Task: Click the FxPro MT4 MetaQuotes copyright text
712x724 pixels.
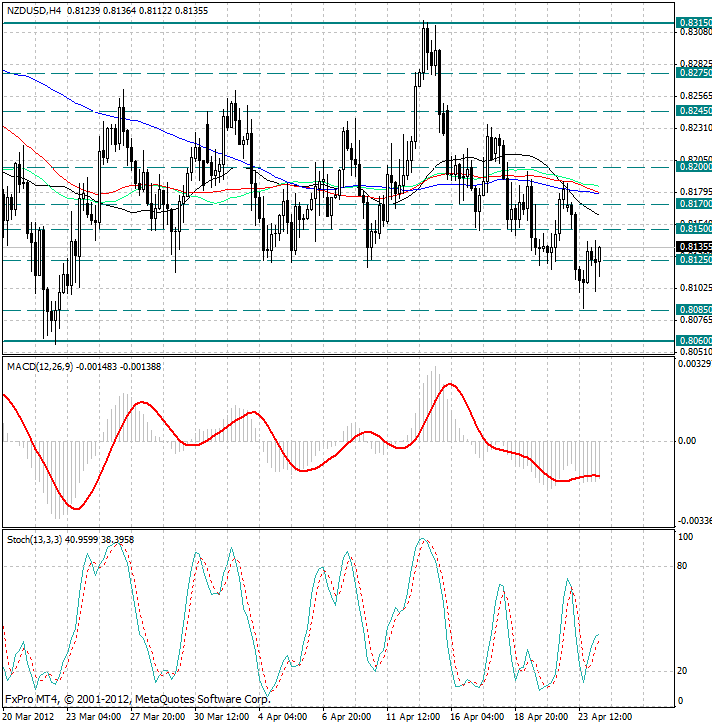Action: [x=137, y=699]
